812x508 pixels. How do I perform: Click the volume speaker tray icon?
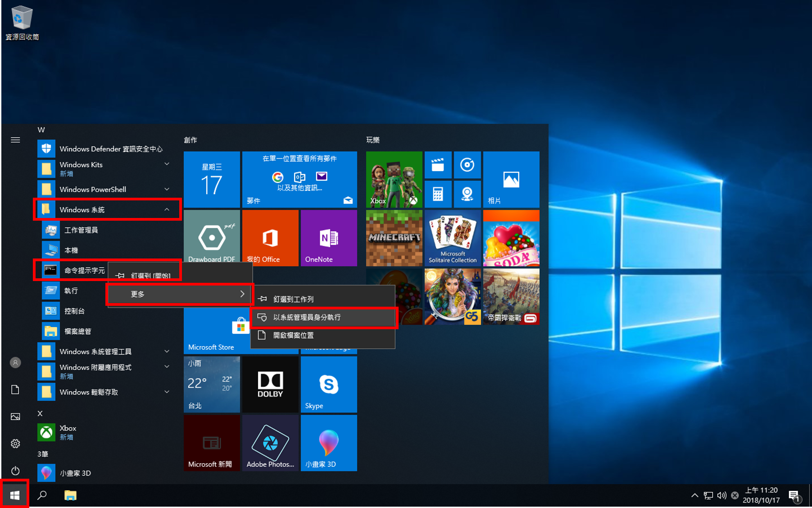pos(721,495)
